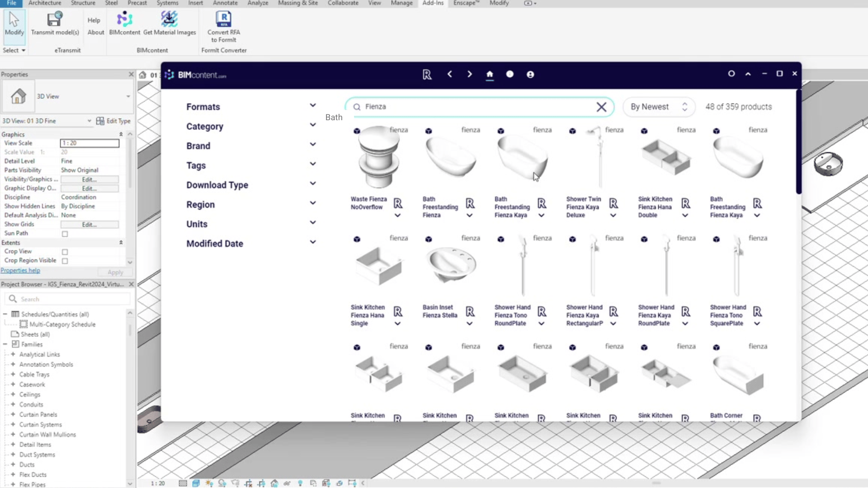Open the BIMcontent info circle icon
Viewport: 868px width, 488px height.
510,74
